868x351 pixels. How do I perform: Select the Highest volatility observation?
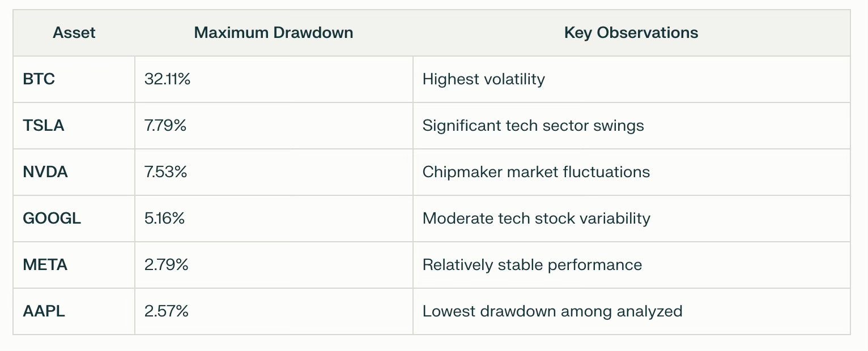(x=483, y=79)
